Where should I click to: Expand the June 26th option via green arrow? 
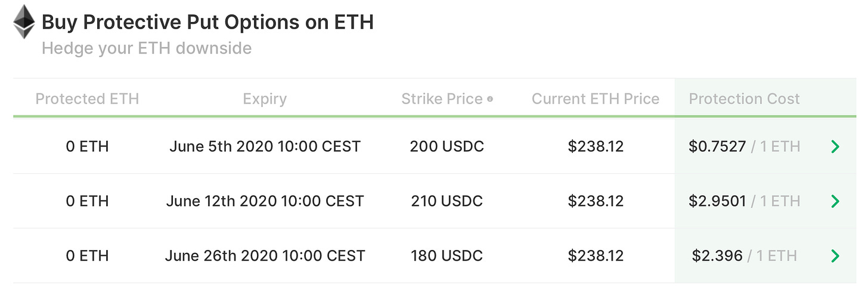(835, 256)
